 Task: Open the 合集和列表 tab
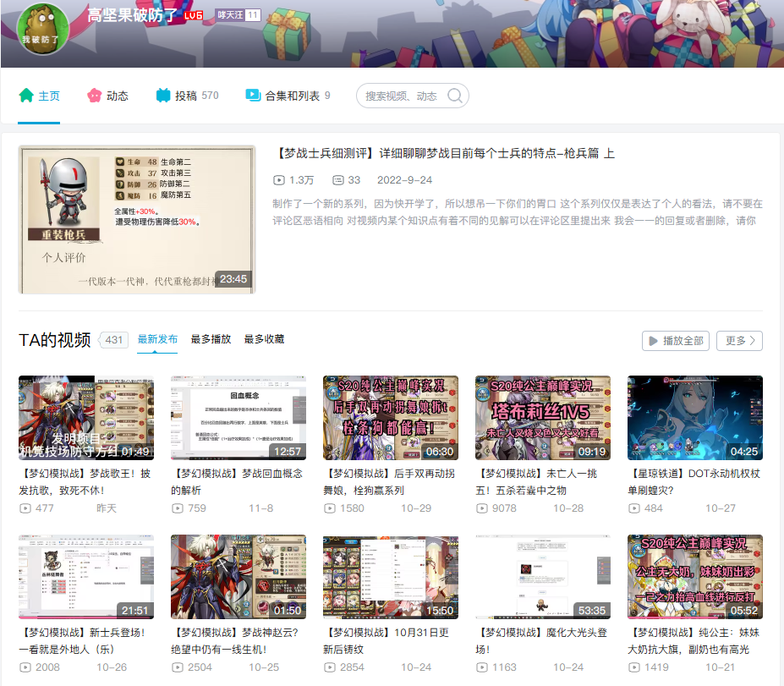pyautogui.click(x=288, y=96)
